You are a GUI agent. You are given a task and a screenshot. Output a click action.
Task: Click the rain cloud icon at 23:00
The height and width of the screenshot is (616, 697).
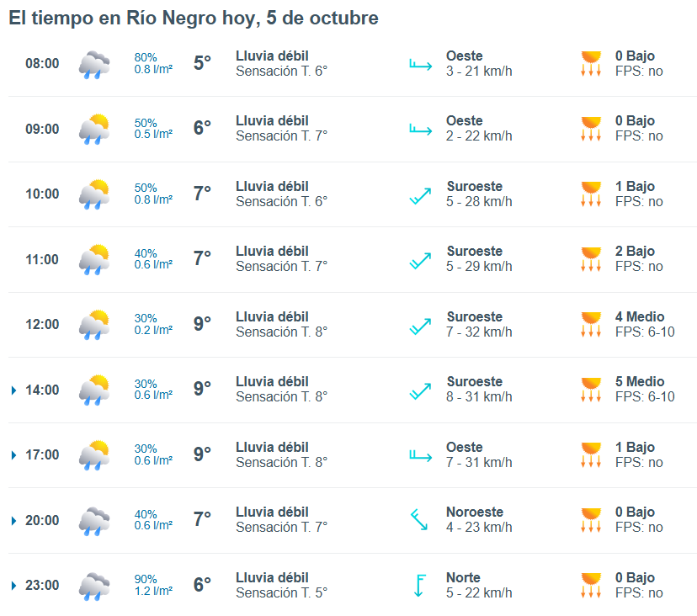tap(94, 586)
